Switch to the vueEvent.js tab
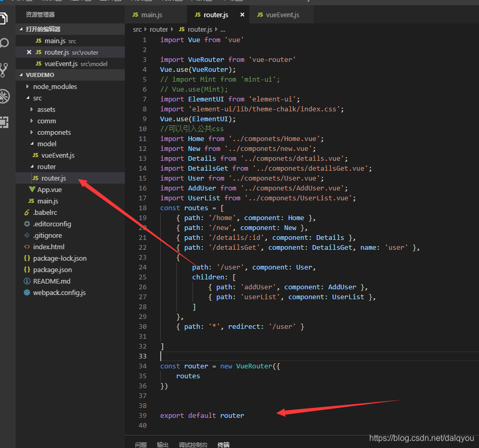 [x=282, y=15]
